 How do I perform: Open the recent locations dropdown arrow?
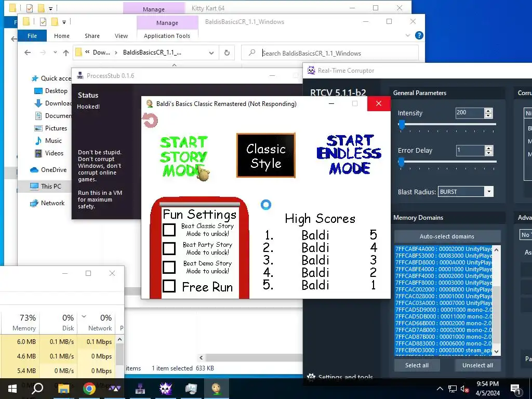[x=55, y=52]
